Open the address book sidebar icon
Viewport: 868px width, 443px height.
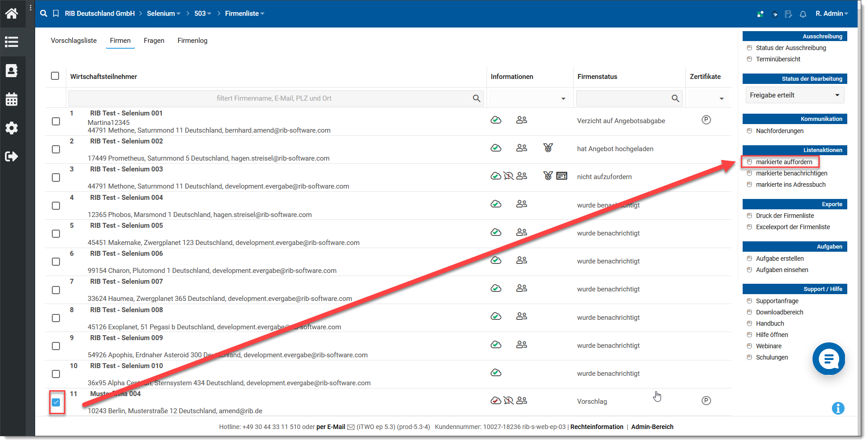[x=11, y=70]
